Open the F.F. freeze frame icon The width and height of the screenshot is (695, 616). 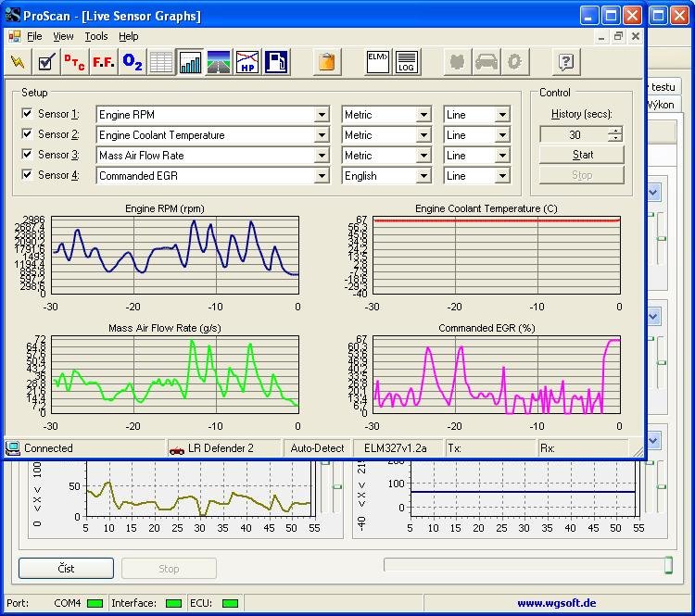pyautogui.click(x=104, y=62)
